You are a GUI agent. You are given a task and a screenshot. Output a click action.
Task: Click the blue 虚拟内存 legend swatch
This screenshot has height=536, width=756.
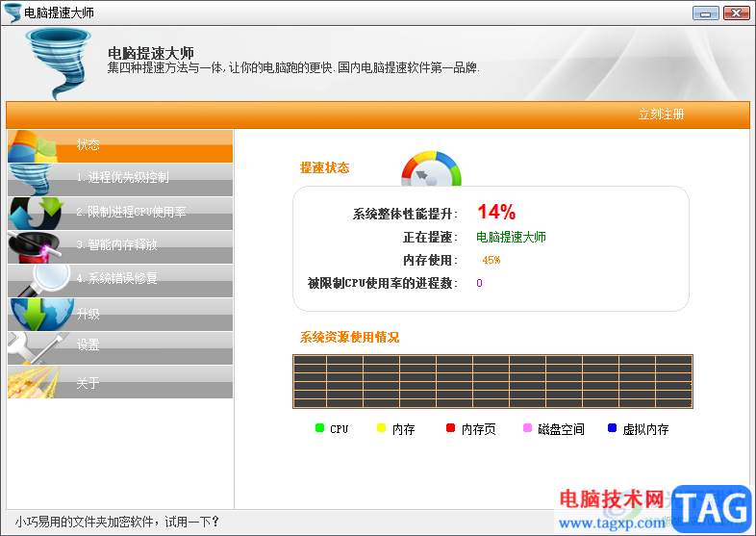[x=613, y=428]
